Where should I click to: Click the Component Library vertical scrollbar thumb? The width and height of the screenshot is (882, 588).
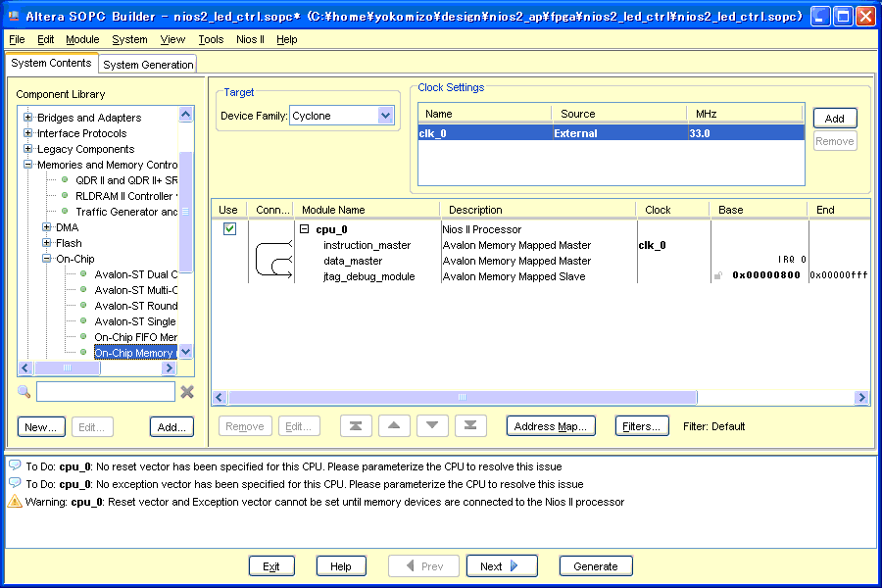pyautogui.click(x=185, y=212)
